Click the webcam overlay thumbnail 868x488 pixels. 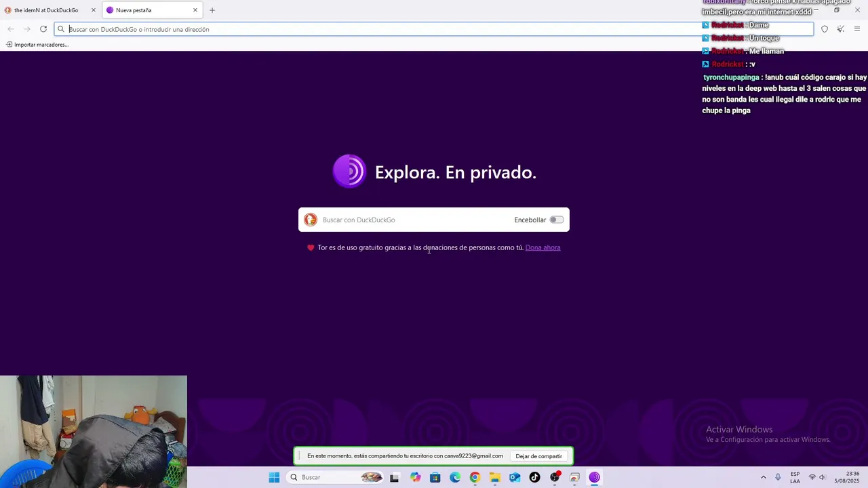(x=94, y=432)
